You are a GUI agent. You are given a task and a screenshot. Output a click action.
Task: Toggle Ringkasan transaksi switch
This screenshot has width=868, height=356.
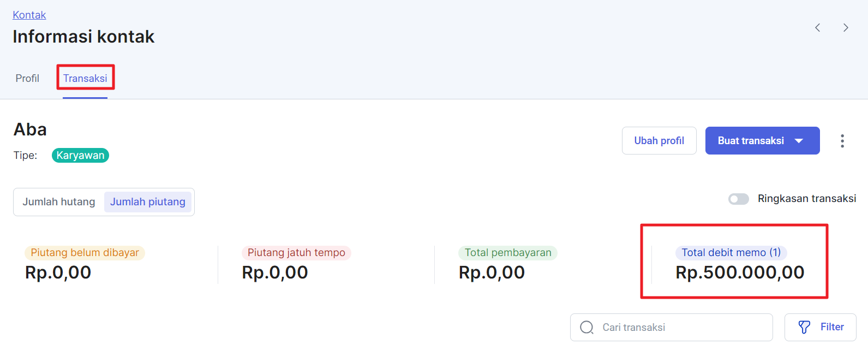pyautogui.click(x=739, y=199)
